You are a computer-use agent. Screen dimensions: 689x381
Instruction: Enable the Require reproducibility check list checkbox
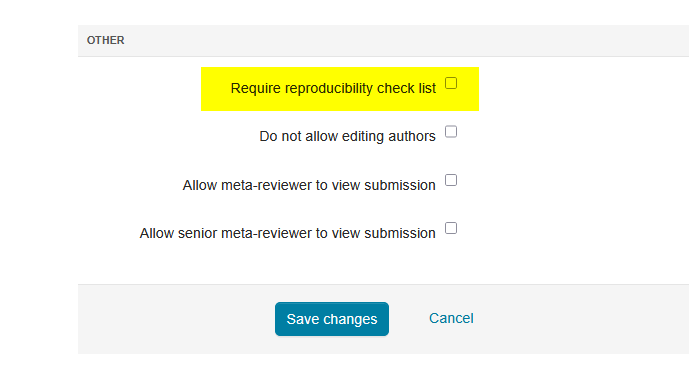451,83
